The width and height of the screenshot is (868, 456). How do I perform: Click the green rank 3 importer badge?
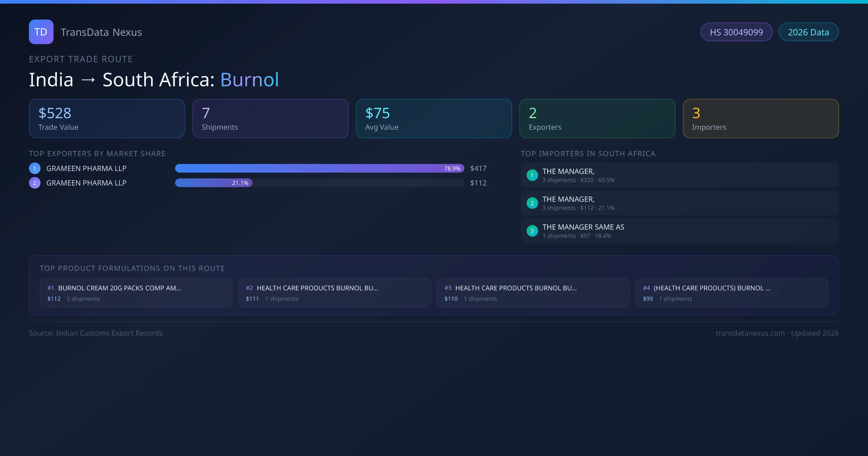point(532,231)
